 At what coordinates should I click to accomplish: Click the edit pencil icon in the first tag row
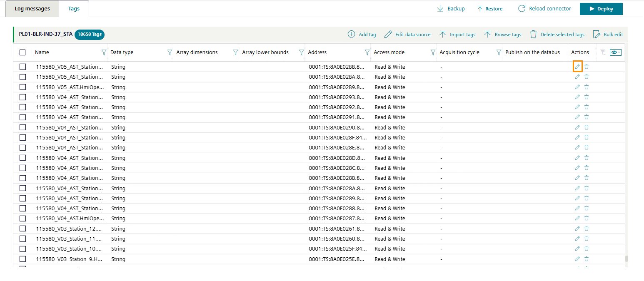577,67
